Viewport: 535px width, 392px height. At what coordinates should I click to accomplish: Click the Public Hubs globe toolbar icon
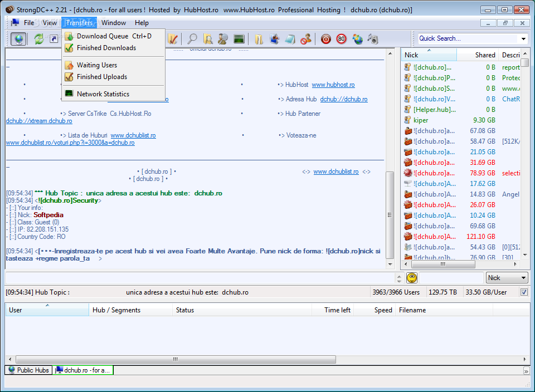(18, 39)
